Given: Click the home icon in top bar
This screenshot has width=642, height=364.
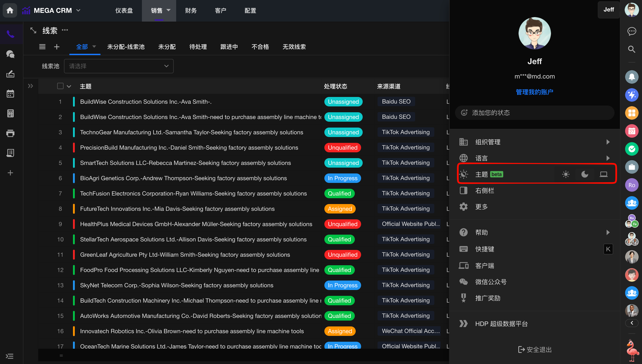Looking at the screenshot, I should click(x=10, y=11).
